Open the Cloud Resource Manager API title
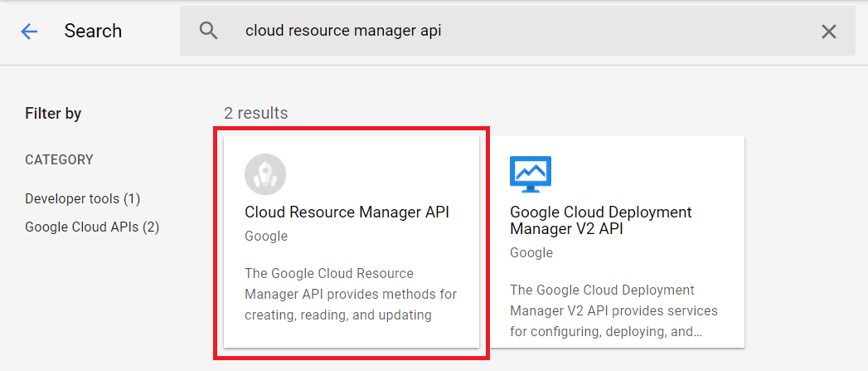This screenshot has width=868, height=371. 347,212
